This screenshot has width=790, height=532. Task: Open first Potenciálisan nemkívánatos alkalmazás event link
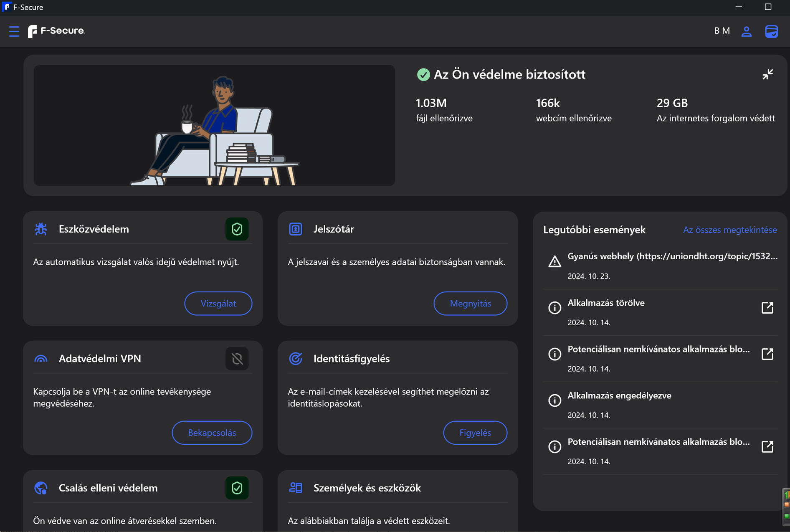(767, 354)
